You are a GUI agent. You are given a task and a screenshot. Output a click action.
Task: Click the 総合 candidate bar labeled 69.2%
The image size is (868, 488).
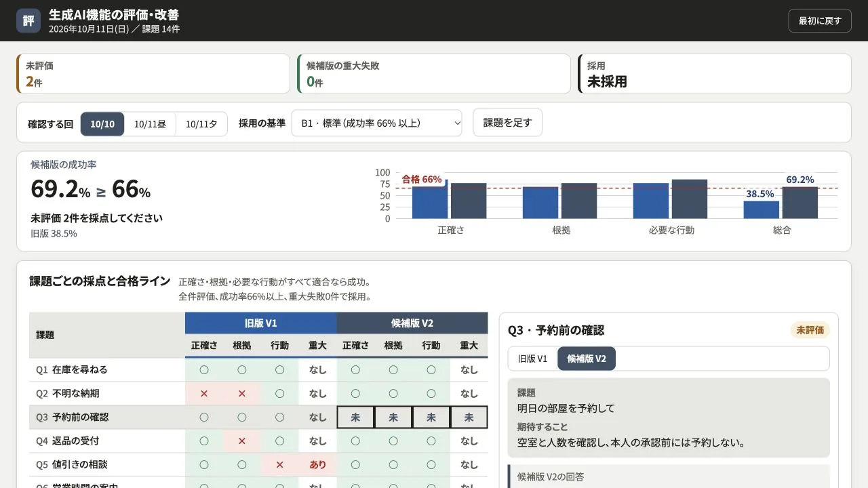click(x=800, y=202)
